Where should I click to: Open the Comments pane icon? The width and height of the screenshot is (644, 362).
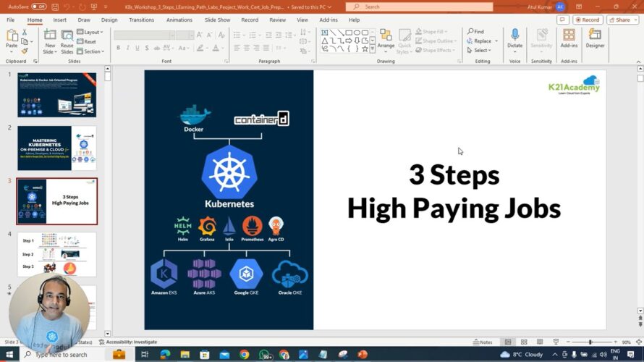point(562,20)
